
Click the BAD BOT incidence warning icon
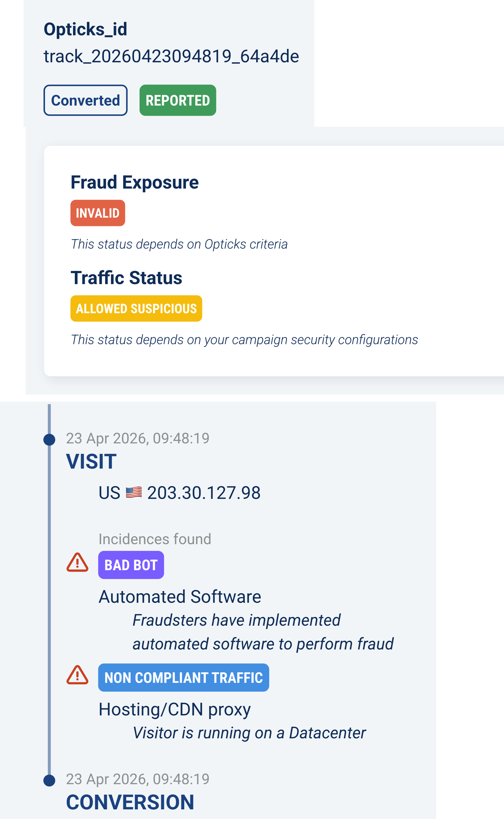pos(77,563)
